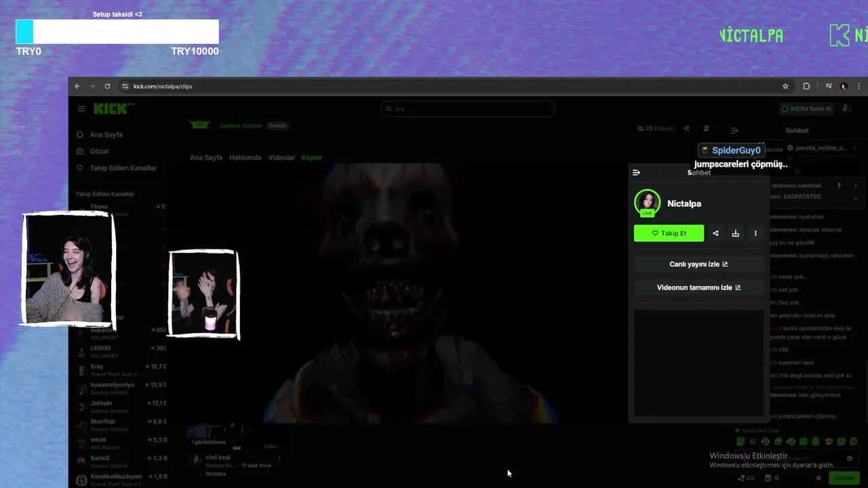Image resolution: width=868 pixels, height=488 pixels.
Task: Open the Chrome three-dot menu
Action: [859, 86]
